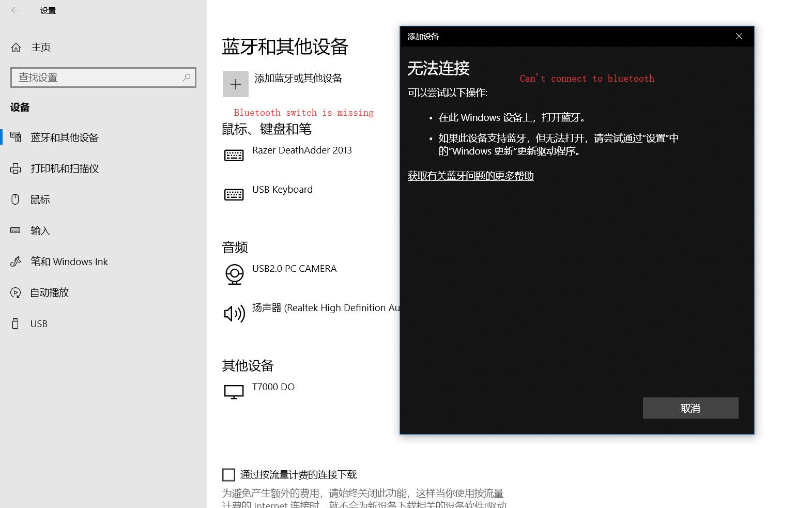Select 扬声器 Realtek High Definition device name
The height and width of the screenshot is (508, 812).
326,308
